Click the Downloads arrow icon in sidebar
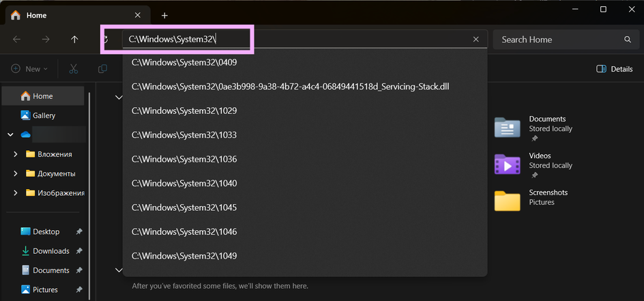Image resolution: width=644 pixels, height=301 pixels. click(25, 251)
